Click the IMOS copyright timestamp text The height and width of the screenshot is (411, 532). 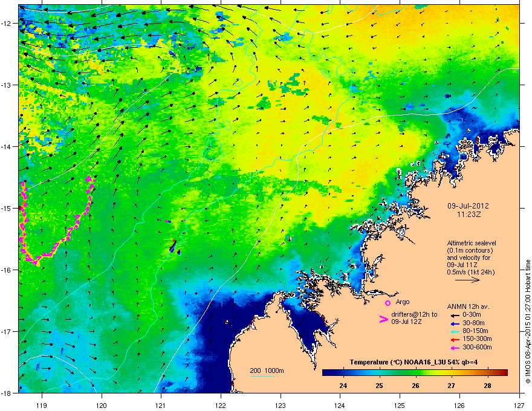(528, 322)
